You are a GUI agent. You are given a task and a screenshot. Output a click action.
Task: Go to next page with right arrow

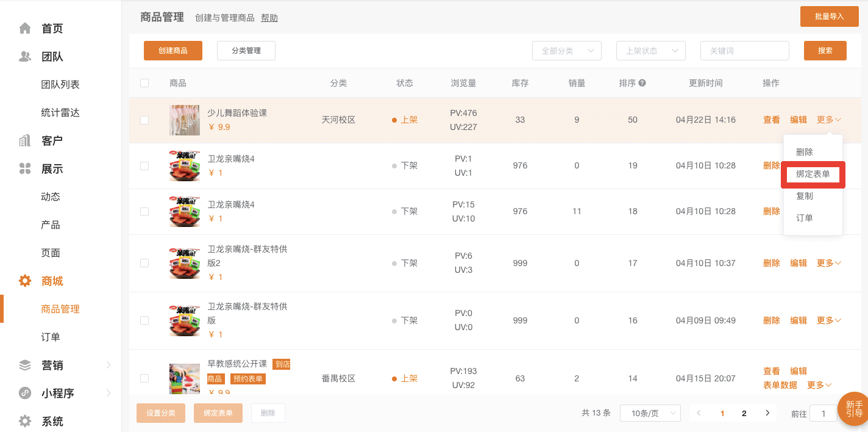point(767,413)
